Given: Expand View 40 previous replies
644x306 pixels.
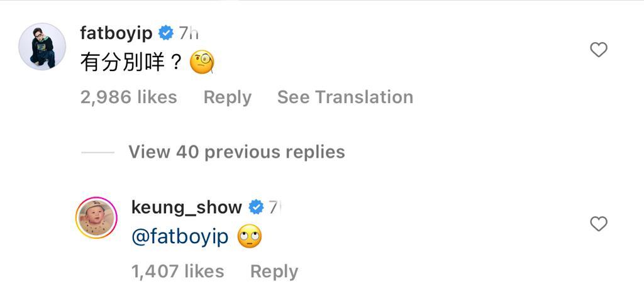Looking at the screenshot, I should (x=236, y=152).
